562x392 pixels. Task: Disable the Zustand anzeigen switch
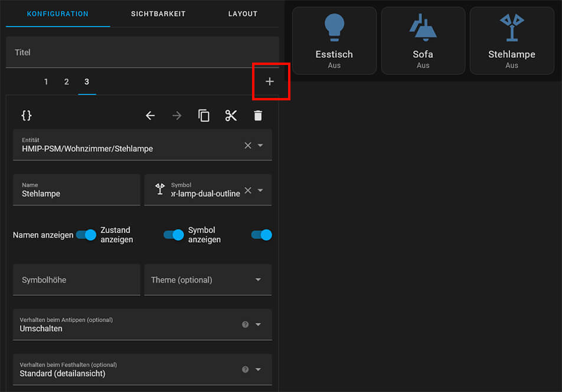click(174, 235)
